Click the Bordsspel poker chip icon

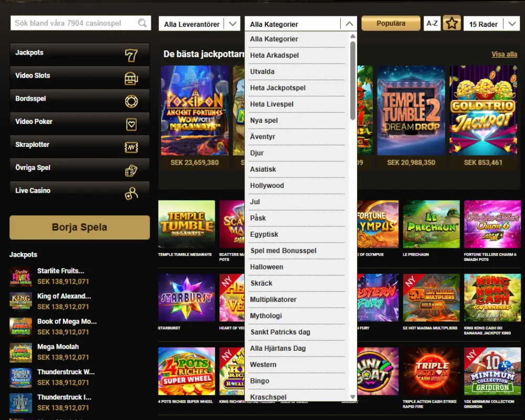click(x=131, y=101)
